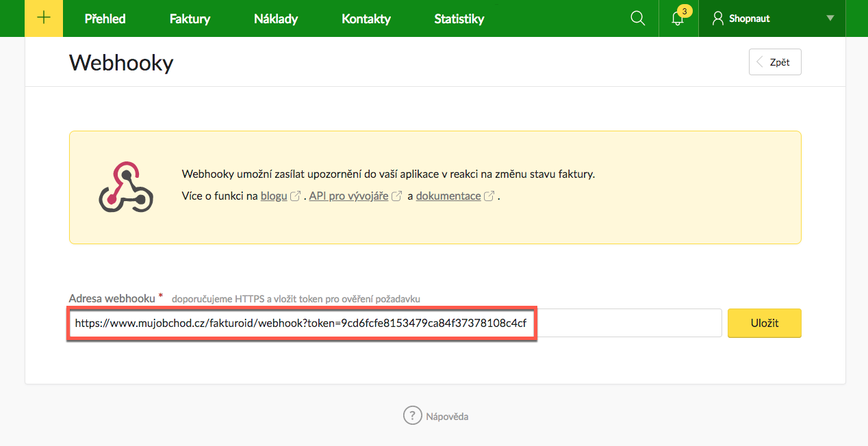Go to the Přehled menu item
The height and width of the screenshot is (446, 868).
coord(104,18)
